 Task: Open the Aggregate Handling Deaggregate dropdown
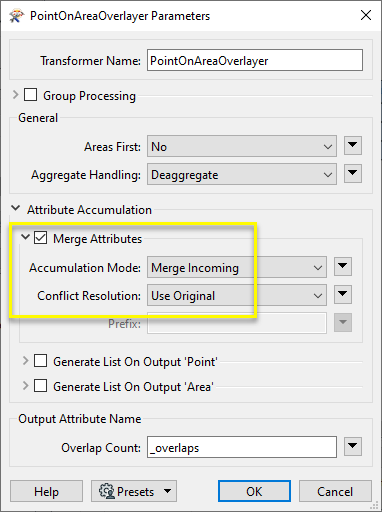click(x=242, y=174)
